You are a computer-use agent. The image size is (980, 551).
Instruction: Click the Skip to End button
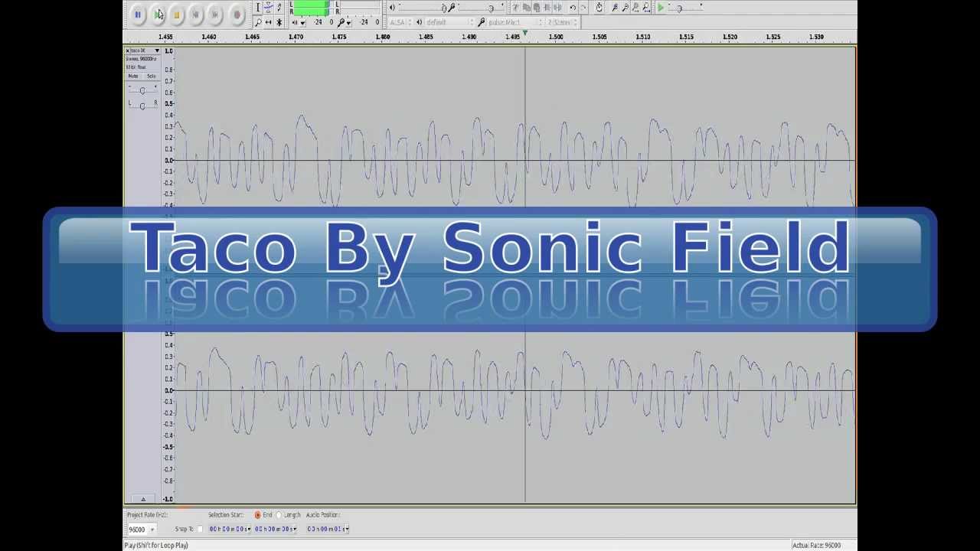216,14
